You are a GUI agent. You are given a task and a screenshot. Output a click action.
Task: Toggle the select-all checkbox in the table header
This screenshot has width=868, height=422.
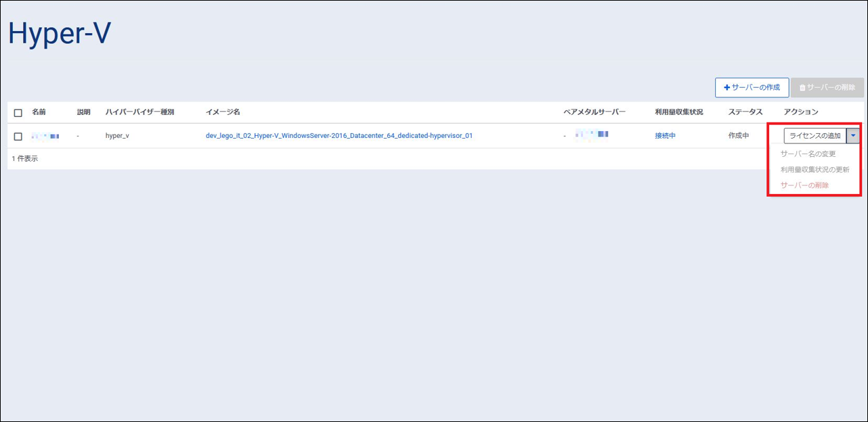pos(18,113)
